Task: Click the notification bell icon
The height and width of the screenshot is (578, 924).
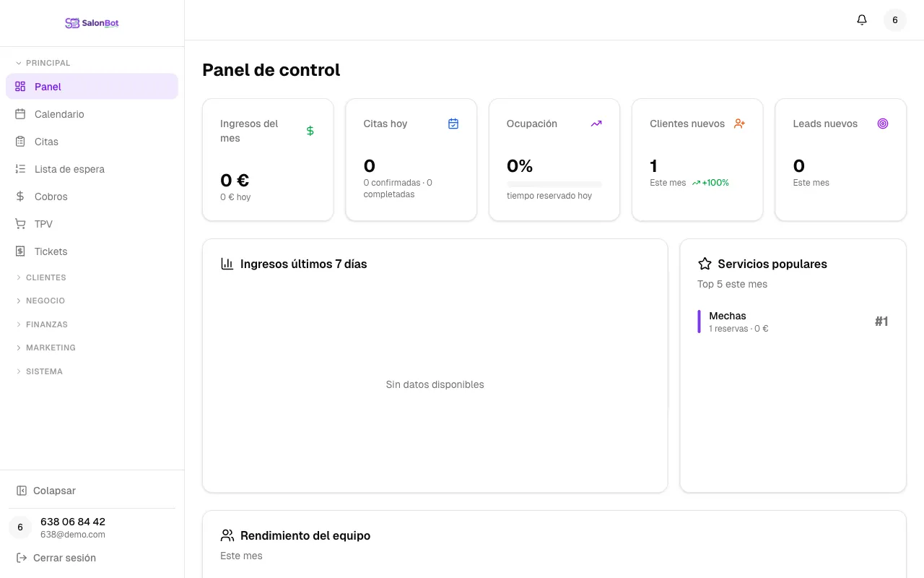Action: [862, 20]
